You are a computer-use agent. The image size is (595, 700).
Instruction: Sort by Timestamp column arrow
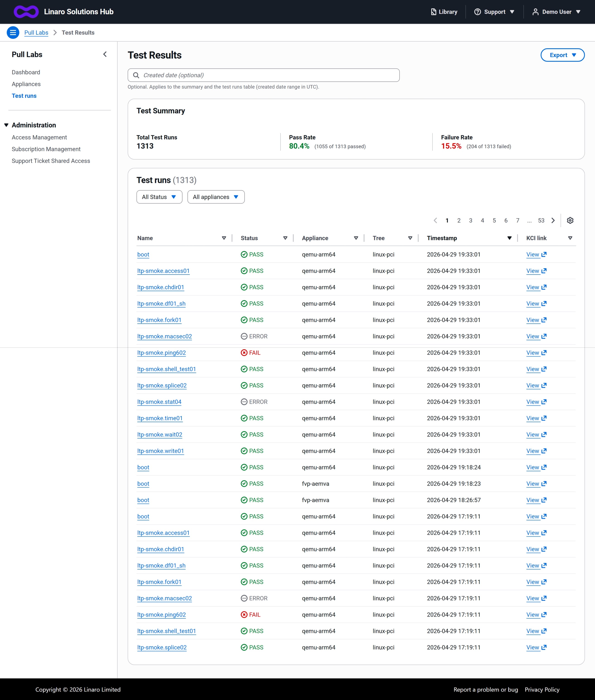point(509,238)
